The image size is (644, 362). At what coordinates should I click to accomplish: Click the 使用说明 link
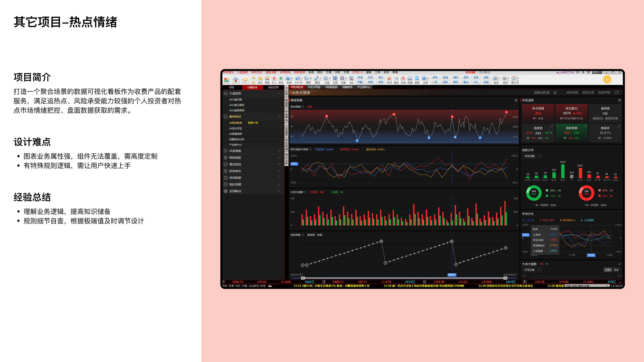(572, 93)
